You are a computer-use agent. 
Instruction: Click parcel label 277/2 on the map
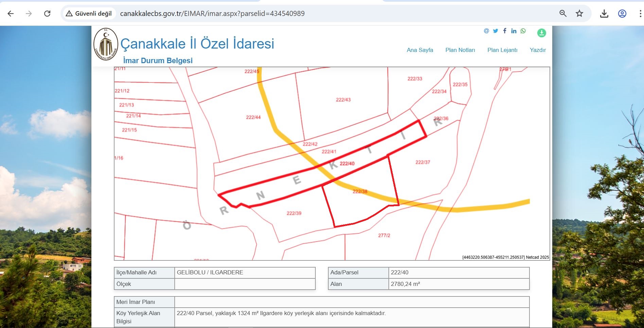coord(384,235)
